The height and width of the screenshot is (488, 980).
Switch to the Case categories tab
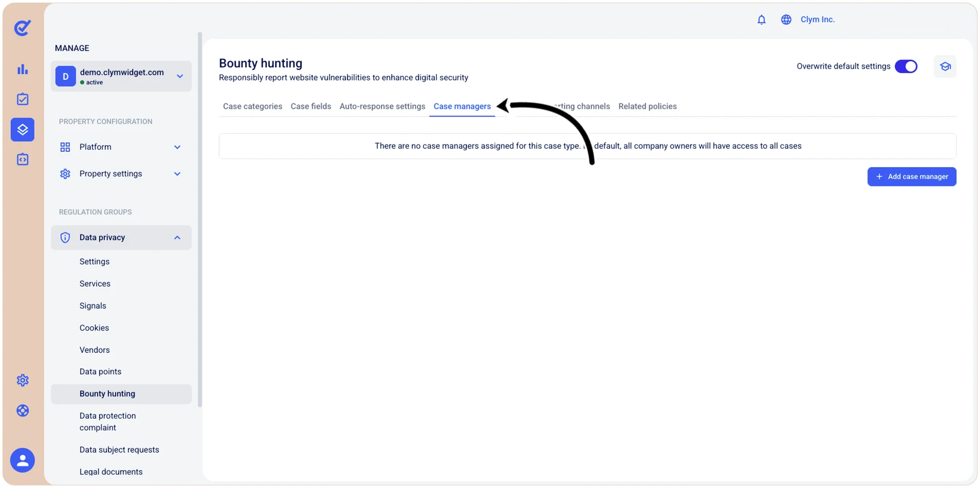253,106
